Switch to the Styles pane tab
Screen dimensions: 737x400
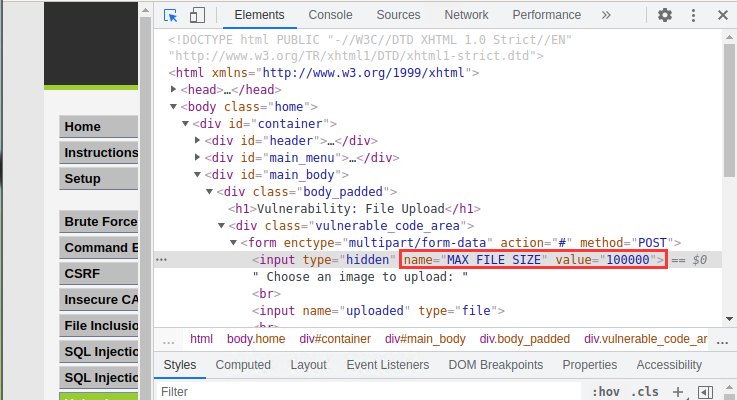click(x=180, y=365)
